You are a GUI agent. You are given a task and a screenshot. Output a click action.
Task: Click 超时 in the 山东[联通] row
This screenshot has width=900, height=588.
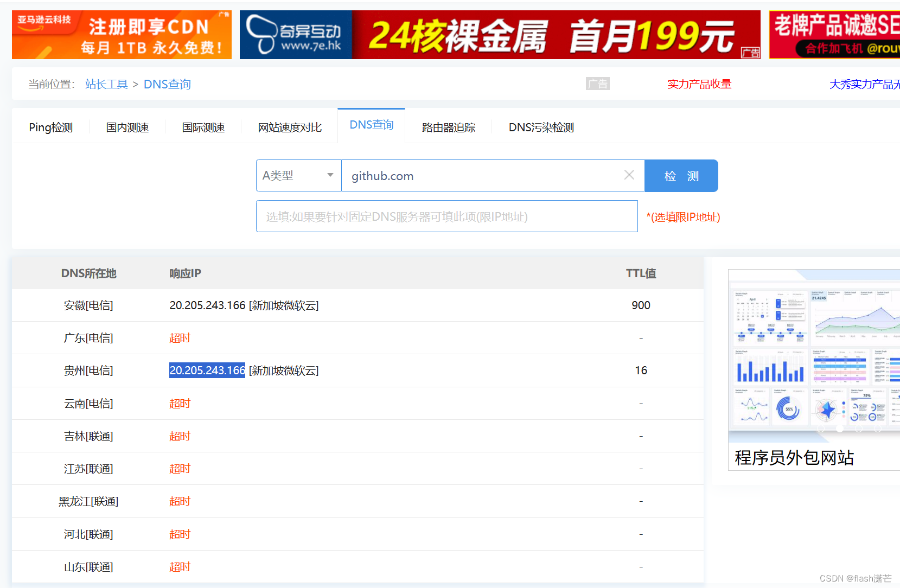click(180, 567)
